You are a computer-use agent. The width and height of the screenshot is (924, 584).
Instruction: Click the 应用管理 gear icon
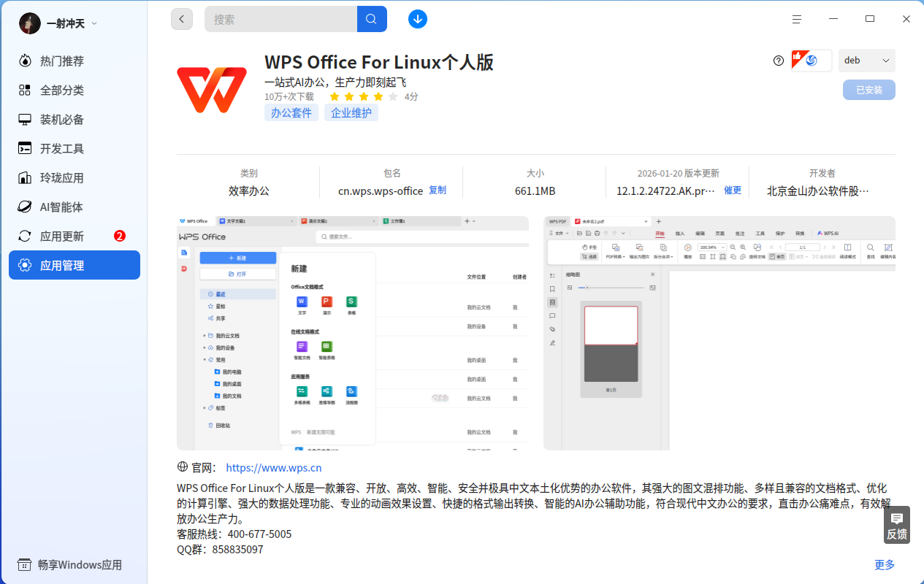click(25, 265)
